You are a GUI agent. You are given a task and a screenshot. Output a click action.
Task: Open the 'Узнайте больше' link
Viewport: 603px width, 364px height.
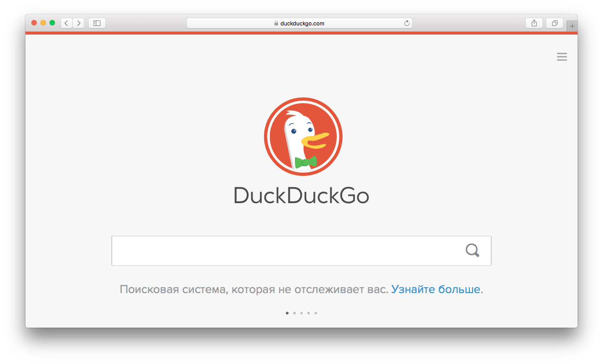(x=435, y=289)
